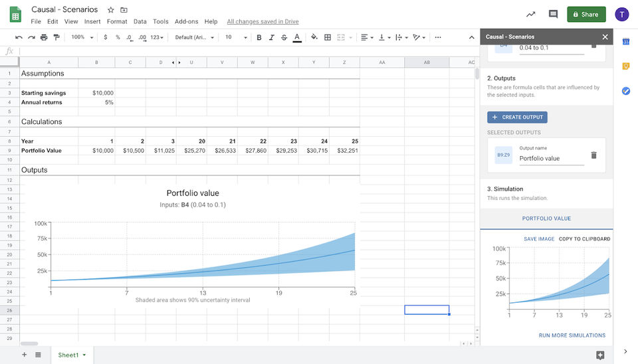638x364 pixels.
Task: Toggle strikethrough formatting
Action: click(284, 37)
